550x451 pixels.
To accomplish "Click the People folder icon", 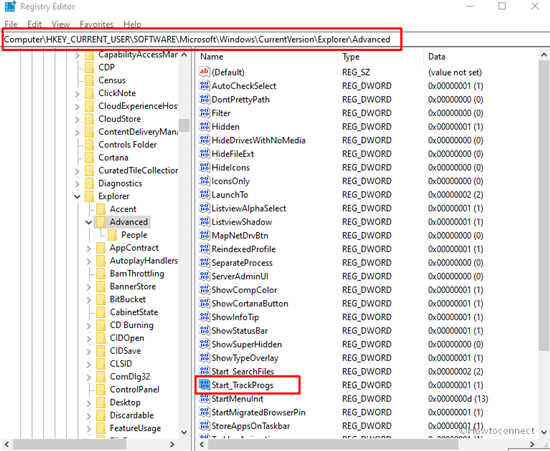I will (x=113, y=235).
